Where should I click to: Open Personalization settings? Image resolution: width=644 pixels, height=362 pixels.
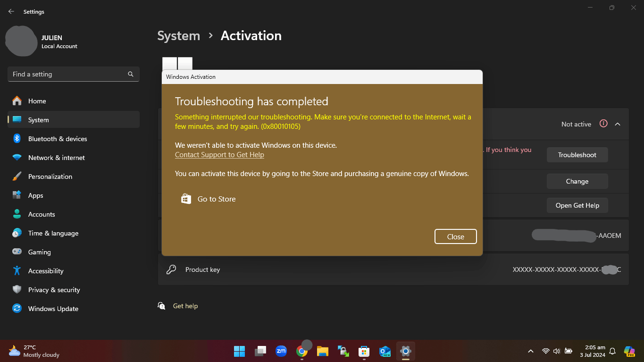74,177
